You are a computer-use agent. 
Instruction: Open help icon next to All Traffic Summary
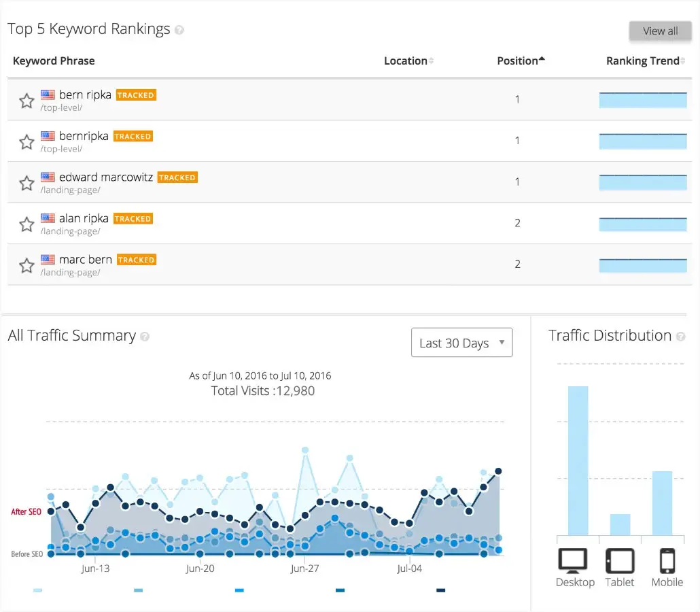pos(145,337)
